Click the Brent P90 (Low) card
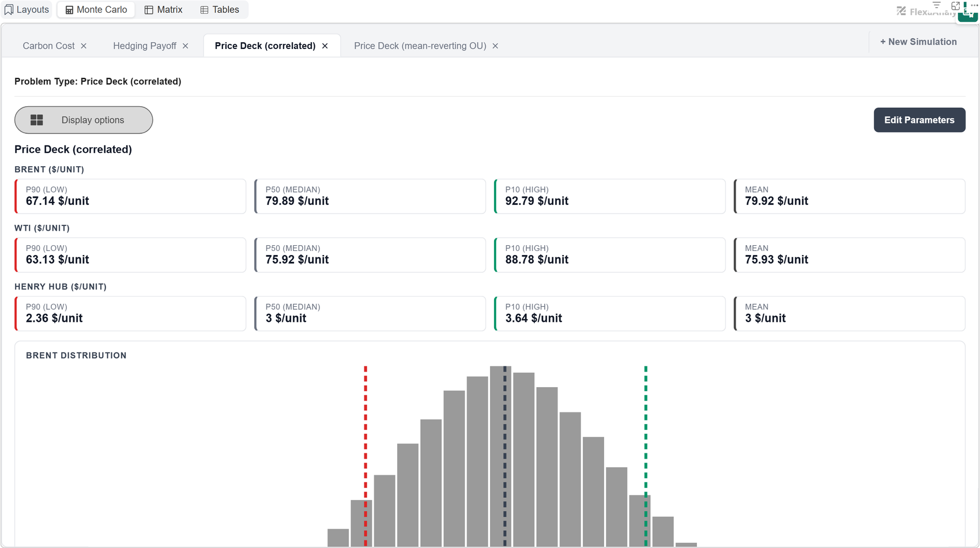 (x=130, y=196)
